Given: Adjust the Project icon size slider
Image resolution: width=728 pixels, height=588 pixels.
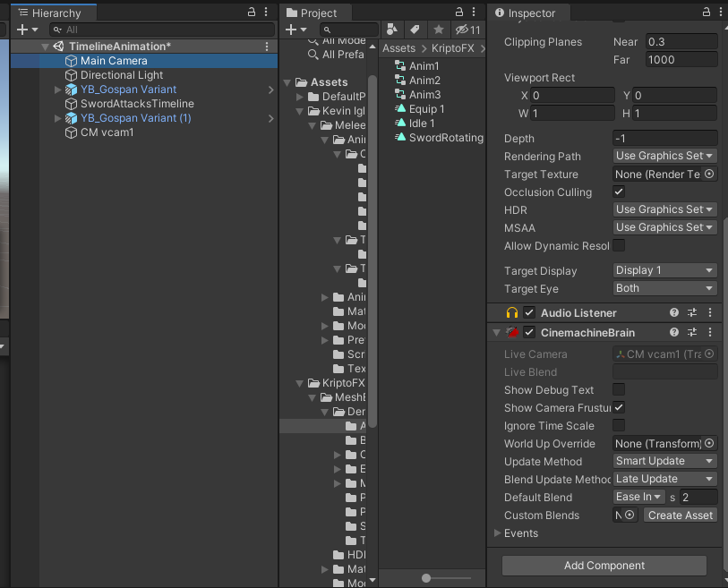Looking at the screenshot, I should 425,578.
